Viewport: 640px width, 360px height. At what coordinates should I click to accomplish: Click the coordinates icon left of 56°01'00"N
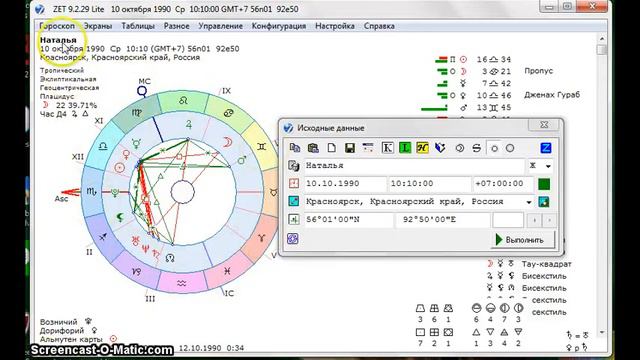(x=293, y=220)
